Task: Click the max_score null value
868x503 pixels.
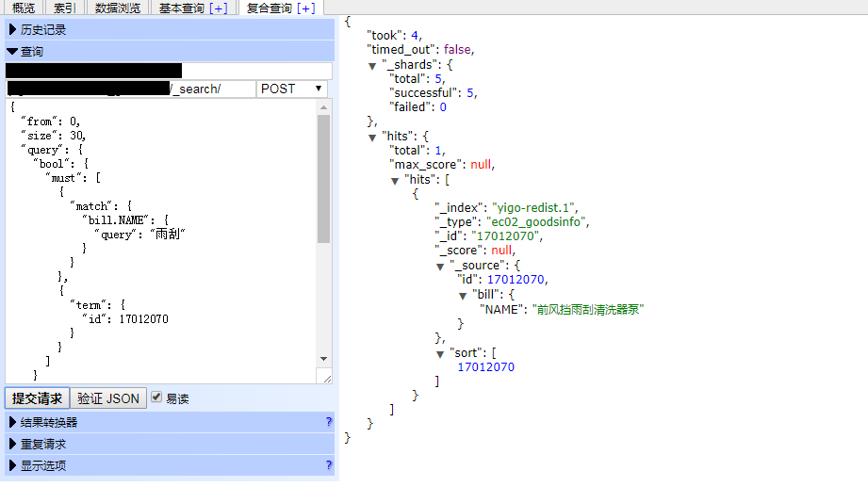Action: coord(481,165)
